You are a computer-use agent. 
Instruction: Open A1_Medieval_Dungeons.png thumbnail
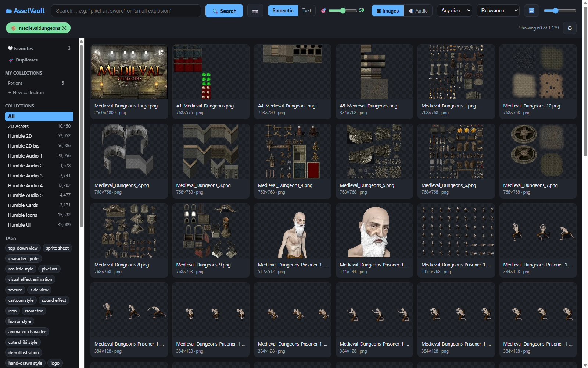(211, 72)
